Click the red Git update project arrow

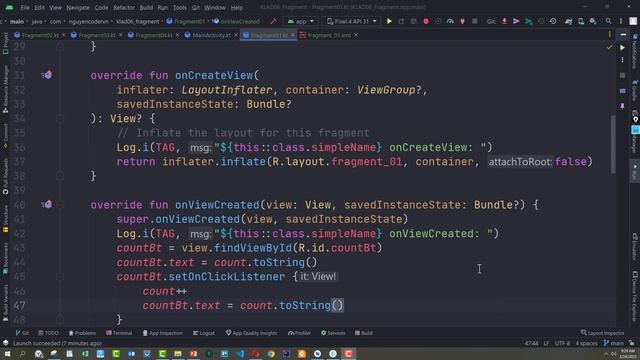[504, 21]
